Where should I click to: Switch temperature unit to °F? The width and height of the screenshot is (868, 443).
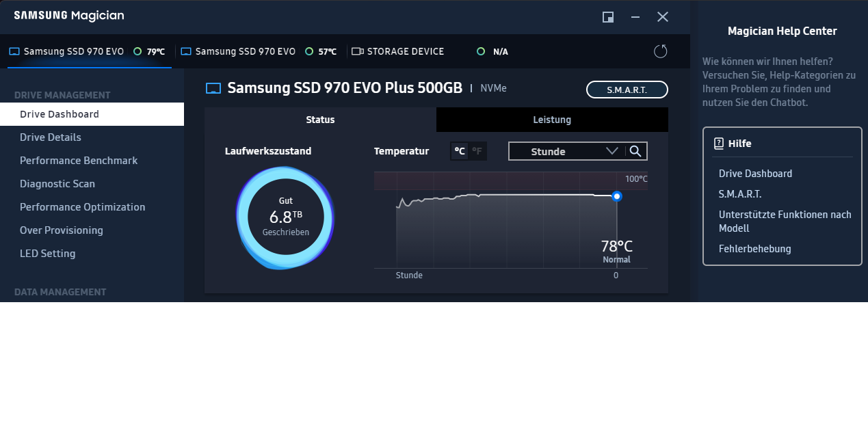coord(477,151)
